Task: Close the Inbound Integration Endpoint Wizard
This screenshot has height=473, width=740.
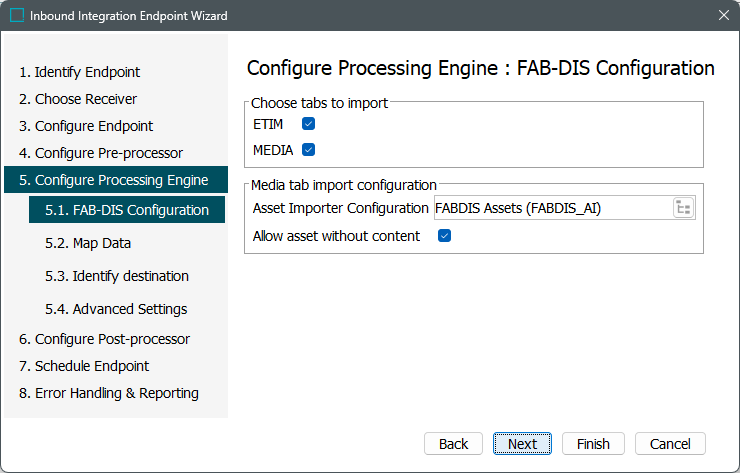Action: [x=723, y=15]
